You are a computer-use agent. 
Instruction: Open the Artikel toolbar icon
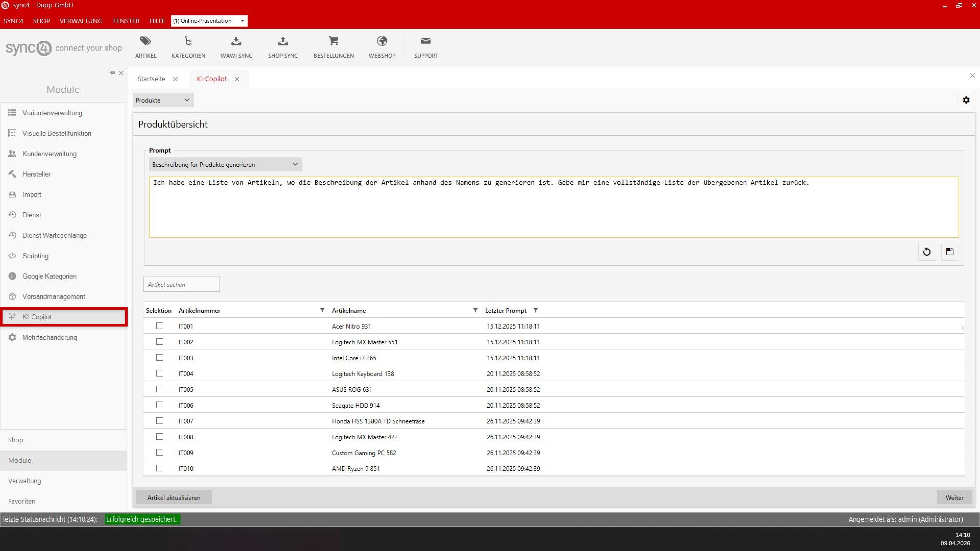click(146, 41)
